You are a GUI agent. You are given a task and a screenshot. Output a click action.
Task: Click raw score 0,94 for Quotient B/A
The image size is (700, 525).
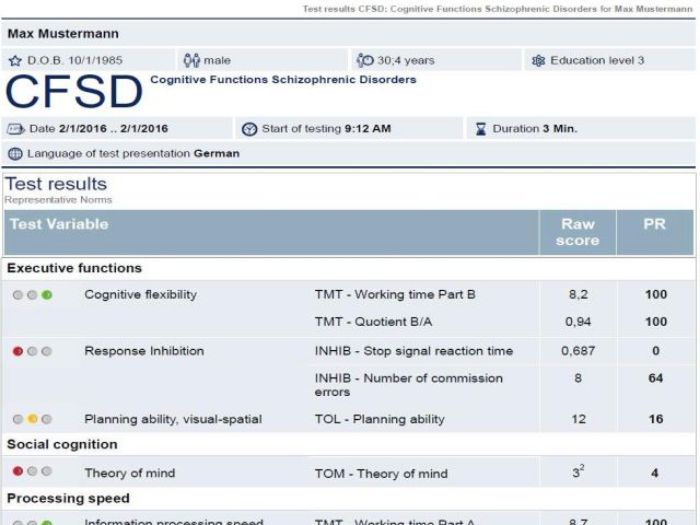coord(578,322)
